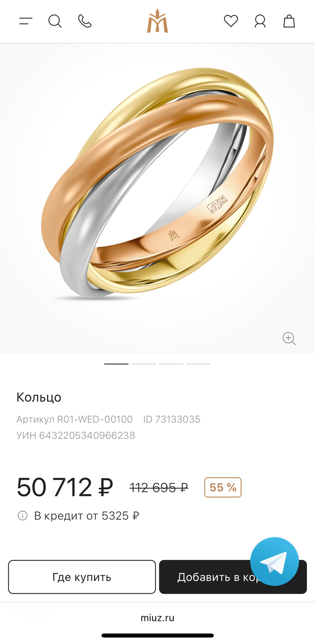The width and height of the screenshot is (315, 644).
Task: Add ring to cart button
Action: [233, 577]
